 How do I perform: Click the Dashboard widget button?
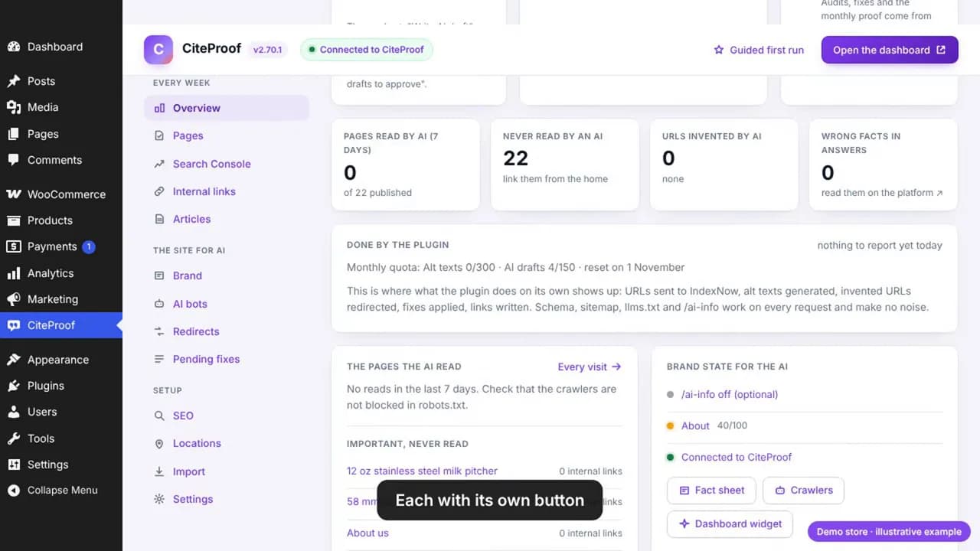[730, 524]
